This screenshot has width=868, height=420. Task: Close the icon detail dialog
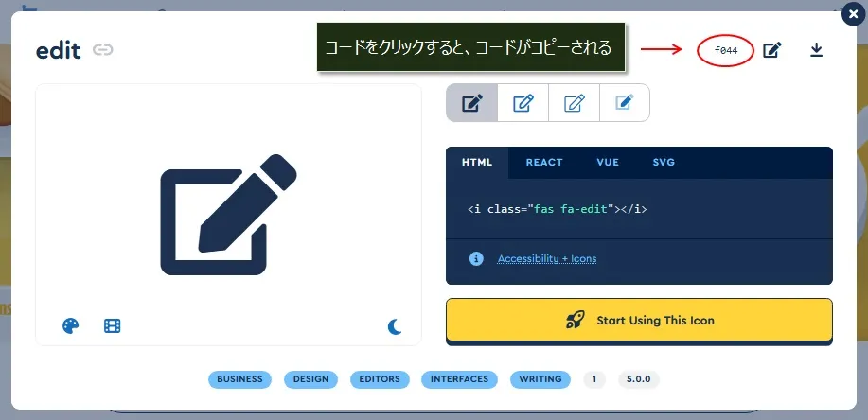854,13
